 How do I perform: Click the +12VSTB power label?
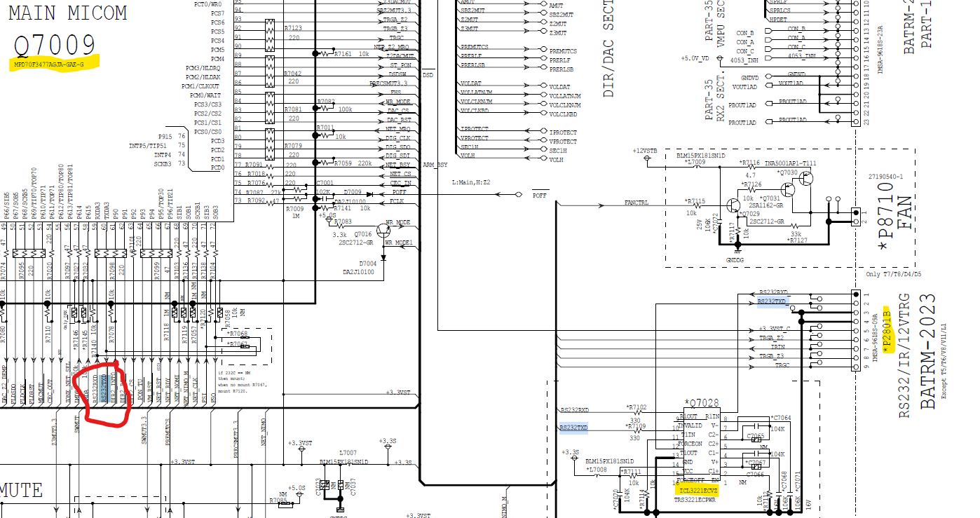coord(644,151)
